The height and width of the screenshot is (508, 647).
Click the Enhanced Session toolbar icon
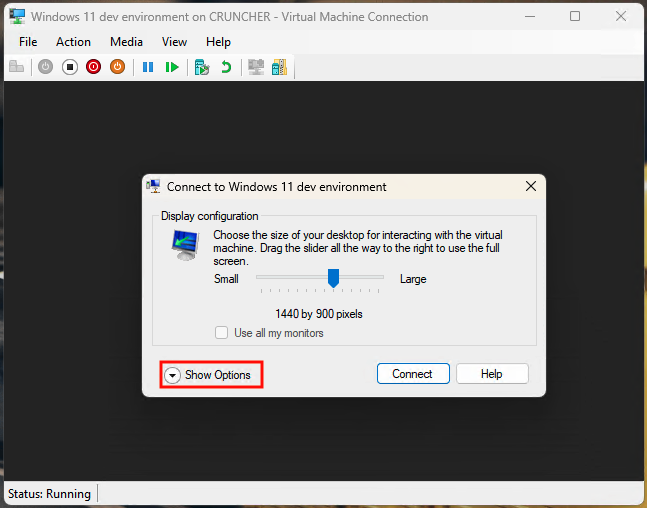point(256,67)
